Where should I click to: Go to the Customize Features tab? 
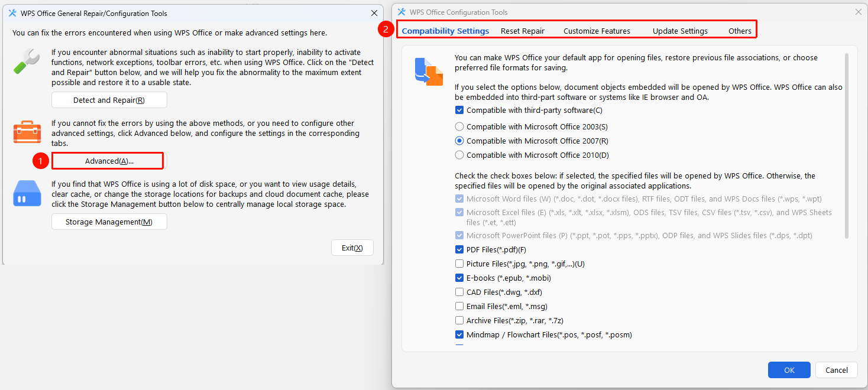597,31
